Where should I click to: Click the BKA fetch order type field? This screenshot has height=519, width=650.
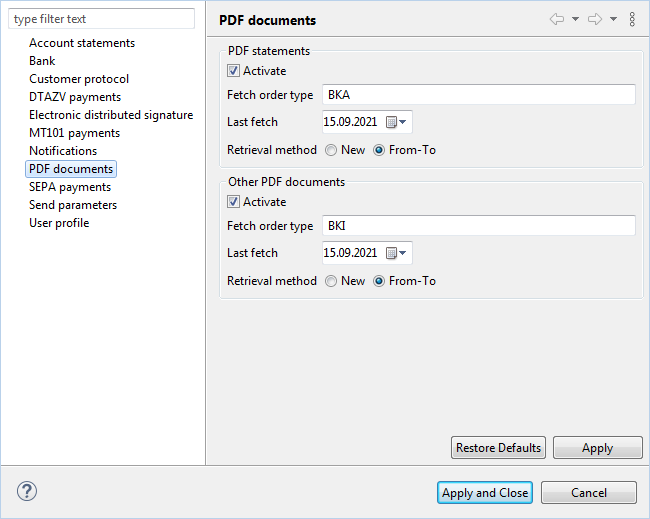479,95
